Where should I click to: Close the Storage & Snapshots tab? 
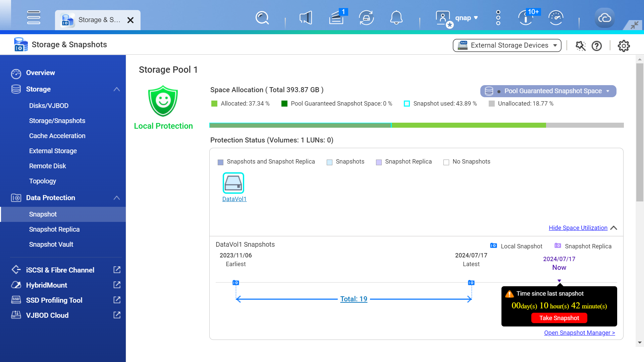[130, 20]
